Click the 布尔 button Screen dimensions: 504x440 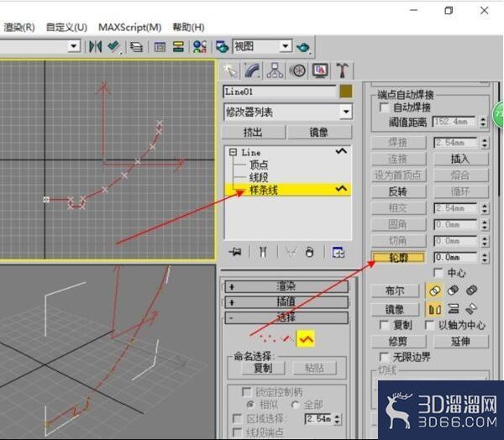395,291
